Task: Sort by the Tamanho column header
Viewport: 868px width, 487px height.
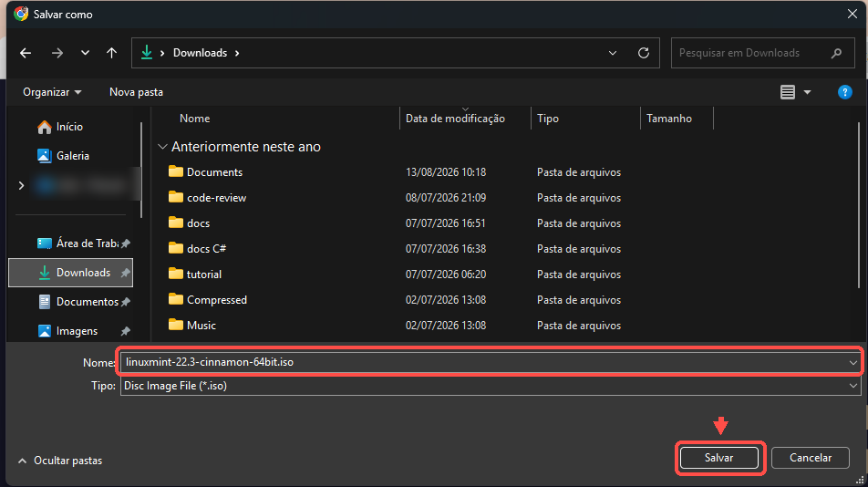Action: pos(668,119)
